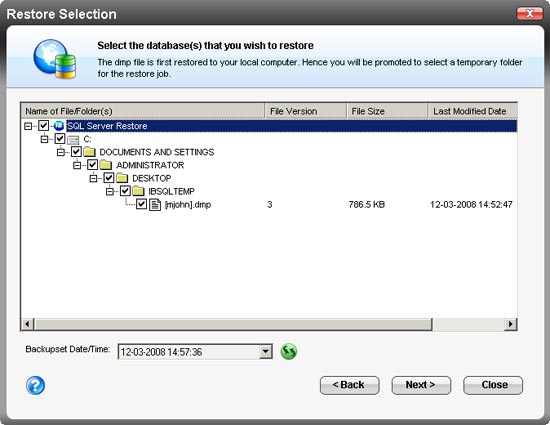Sort by File Size column header
The width and height of the screenshot is (550, 425).
click(x=387, y=111)
